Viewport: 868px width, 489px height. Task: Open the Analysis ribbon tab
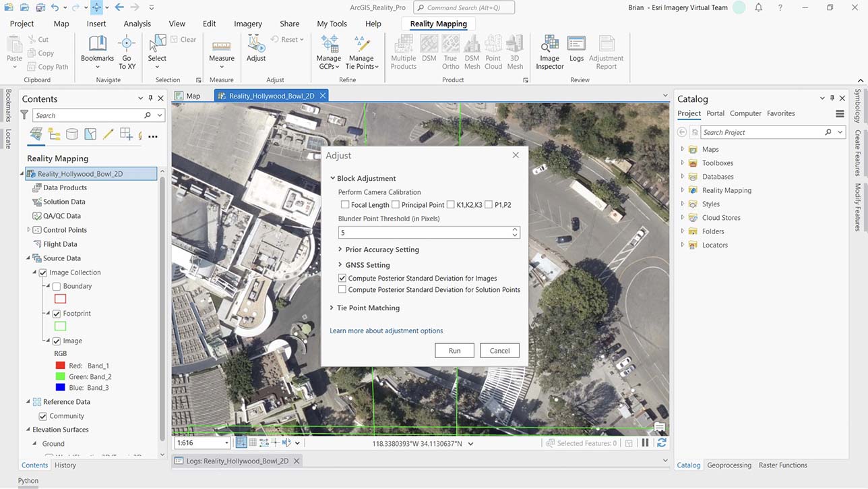[x=137, y=24]
